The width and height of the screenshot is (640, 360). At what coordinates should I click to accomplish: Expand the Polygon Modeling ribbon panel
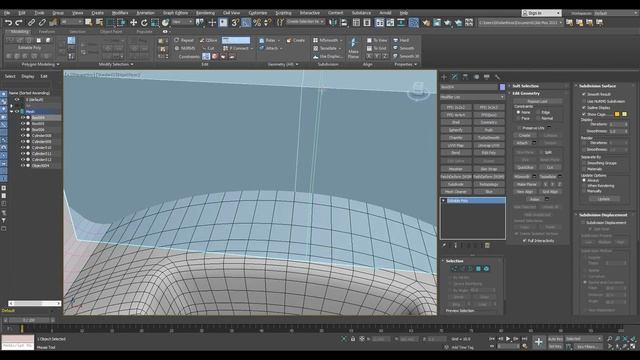pos(40,64)
